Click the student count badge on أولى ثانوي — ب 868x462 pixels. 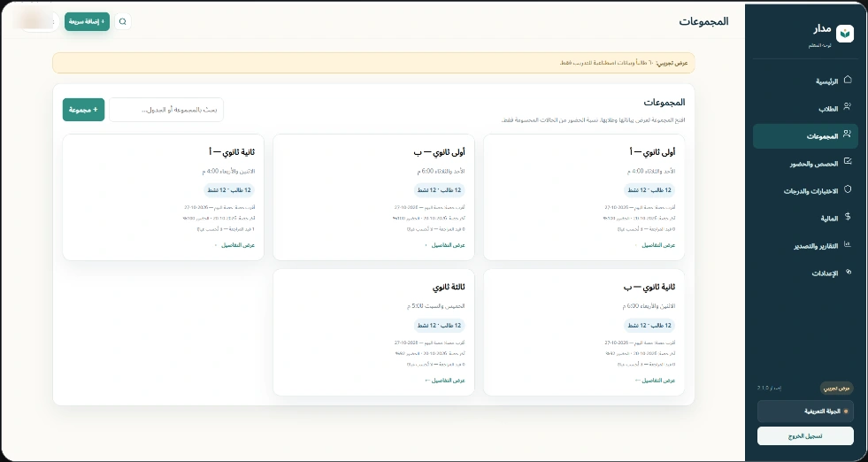pos(439,190)
